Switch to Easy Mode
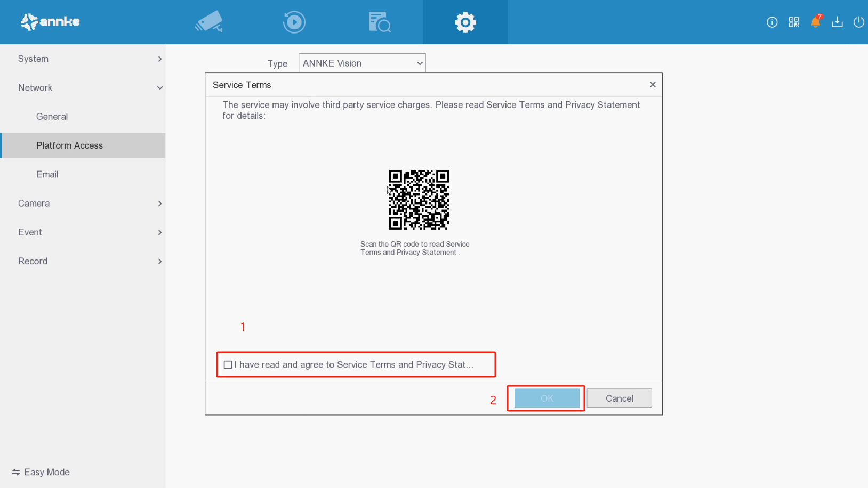 pos(41,472)
